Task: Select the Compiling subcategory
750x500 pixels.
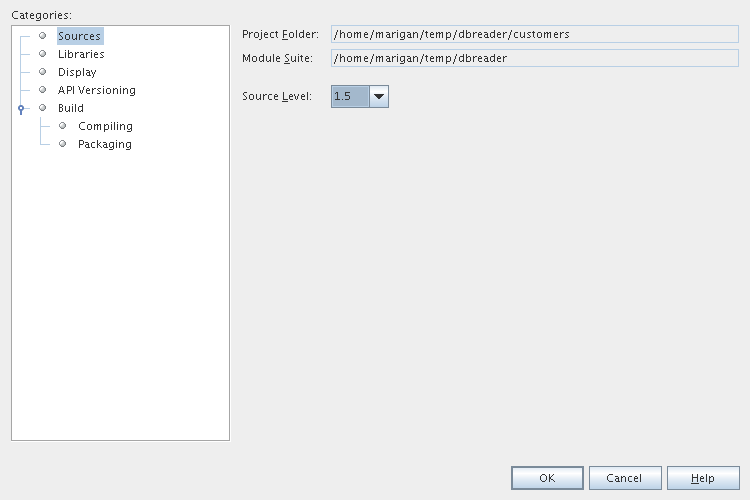Action: coord(105,126)
